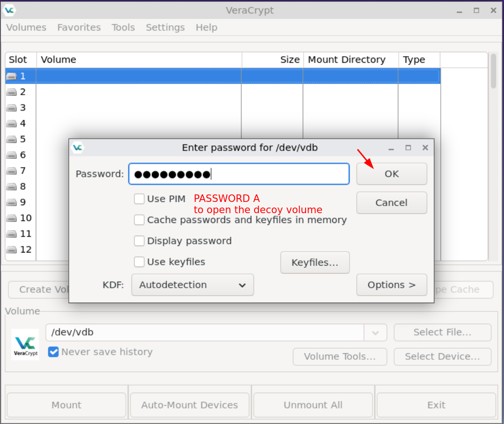Image resolution: width=504 pixels, height=424 pixels.
Task: Click the Type column header
Action: click(x=419, y=60)
